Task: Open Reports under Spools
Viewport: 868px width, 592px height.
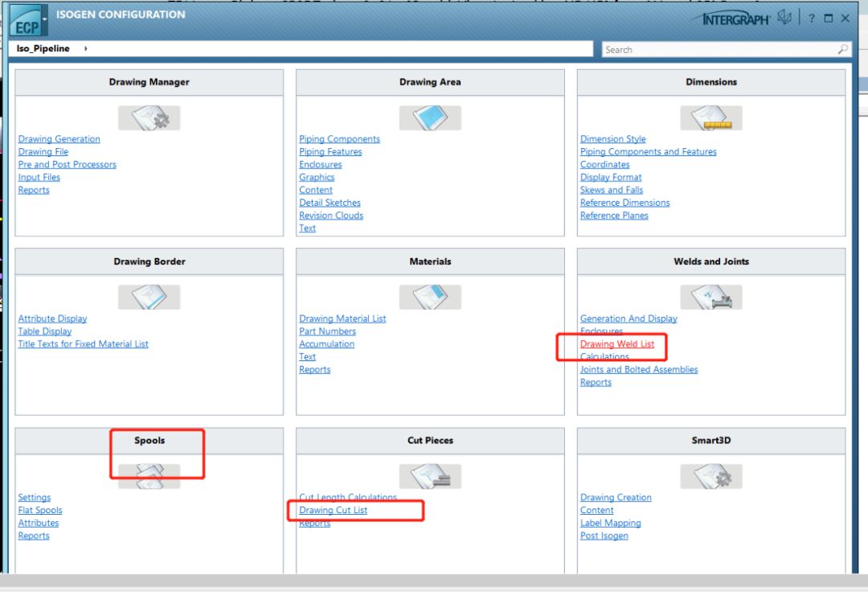Action: click(x=34, y=536)
